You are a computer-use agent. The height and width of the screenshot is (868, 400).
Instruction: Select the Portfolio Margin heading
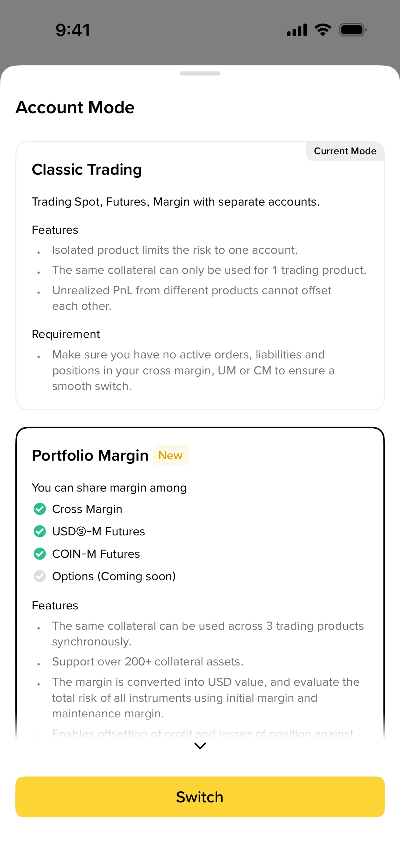tap(90, 455)
